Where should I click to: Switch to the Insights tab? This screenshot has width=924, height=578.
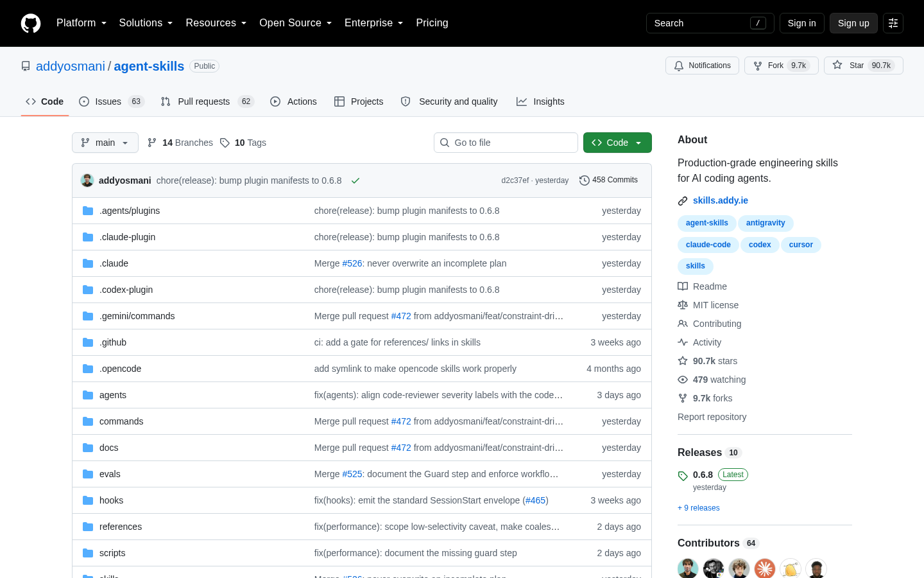click(540, 101)
